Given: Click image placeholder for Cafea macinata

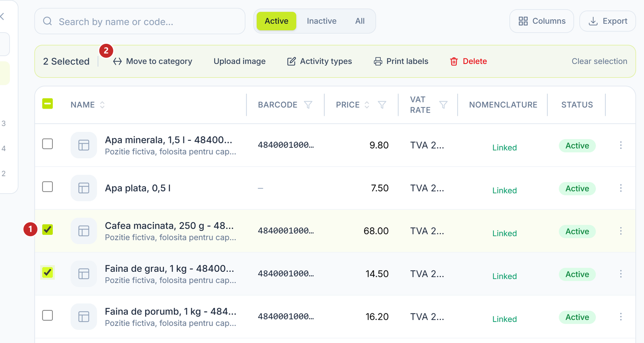Looking at the screenshot, I should [84, 231].
